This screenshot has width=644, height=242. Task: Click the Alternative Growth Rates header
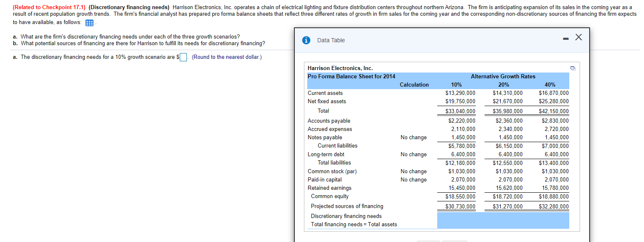pos(503,76)
